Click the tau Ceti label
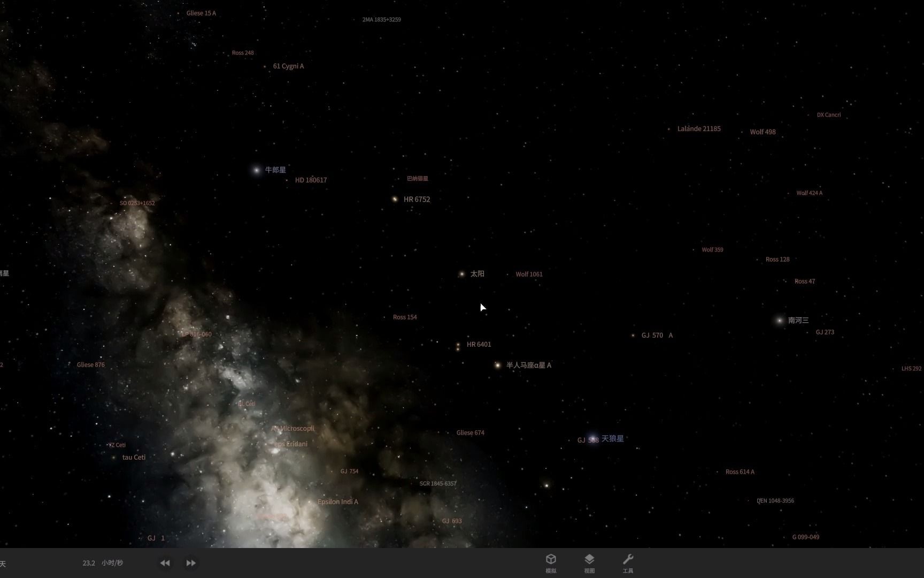924x578 pixels. click(x=134, y=458)
